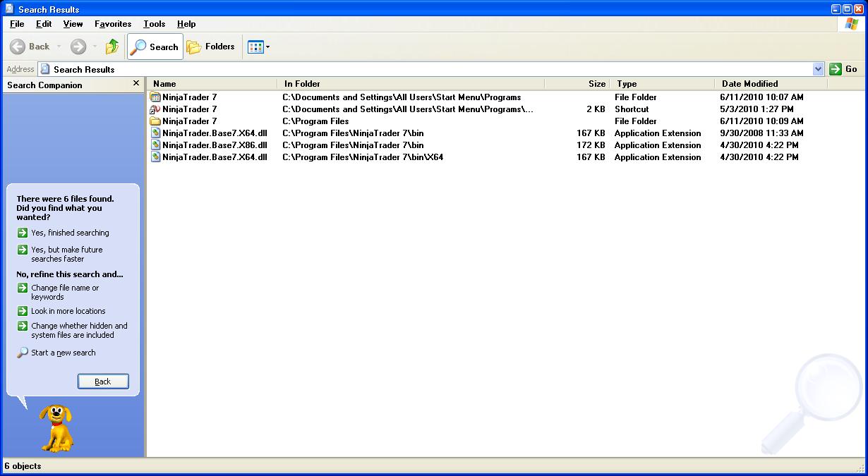The height and width of the screenshot is (476, 868).
Task: Click the 'C:\Program Files' folder path cell
Action: 315,121
